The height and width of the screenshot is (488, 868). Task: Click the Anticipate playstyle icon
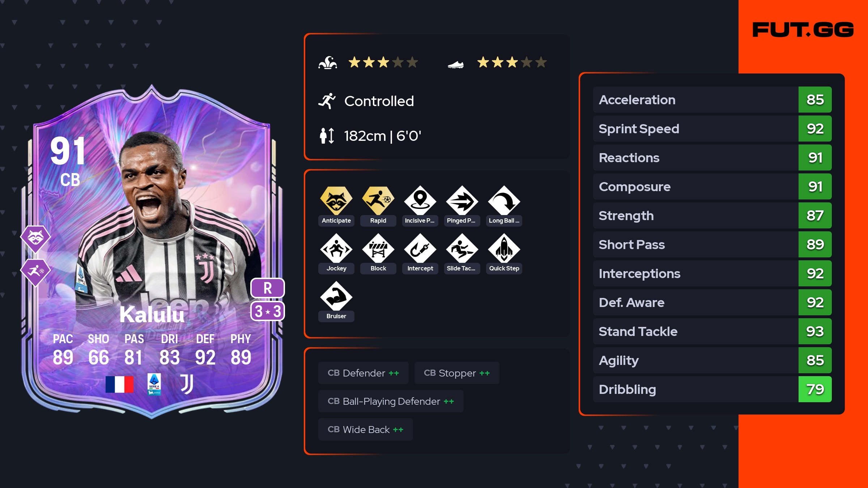tap(336, 201)
